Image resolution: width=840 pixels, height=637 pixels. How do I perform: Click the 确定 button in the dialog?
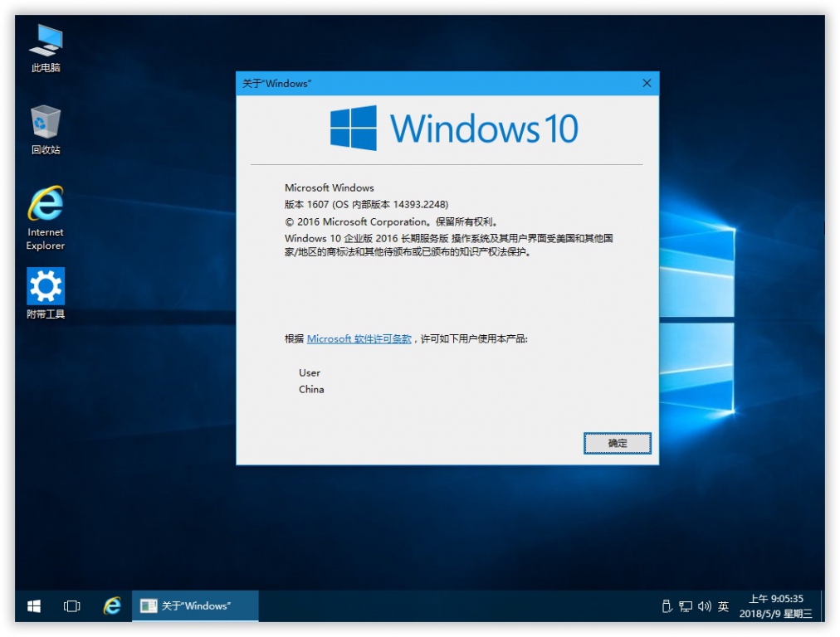pos(618,443)
